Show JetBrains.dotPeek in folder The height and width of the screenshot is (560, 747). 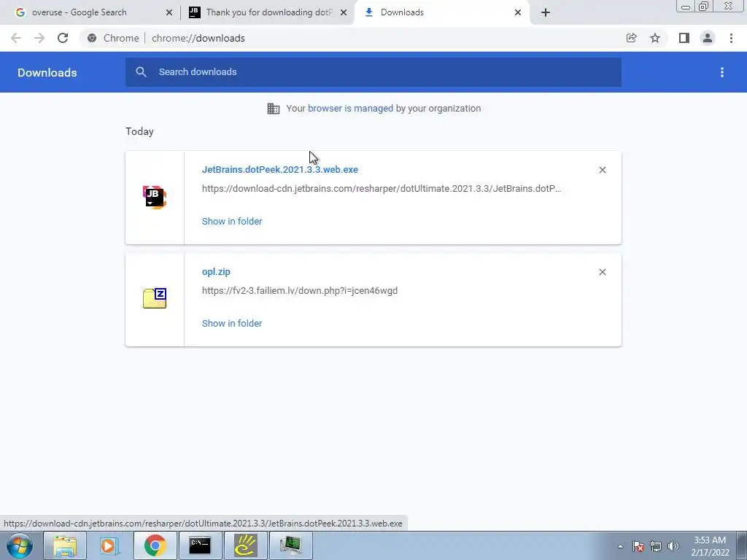[232, 222]
